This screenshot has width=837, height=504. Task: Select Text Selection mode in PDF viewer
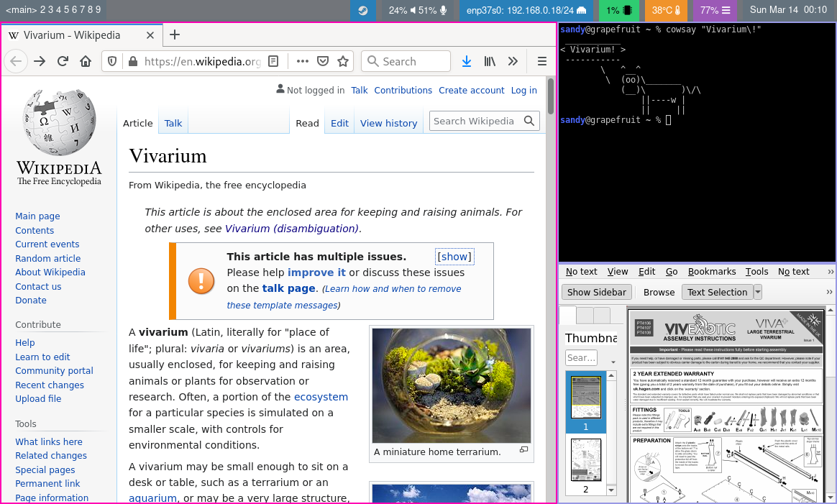pyautogui.click(x=717, y=292)
